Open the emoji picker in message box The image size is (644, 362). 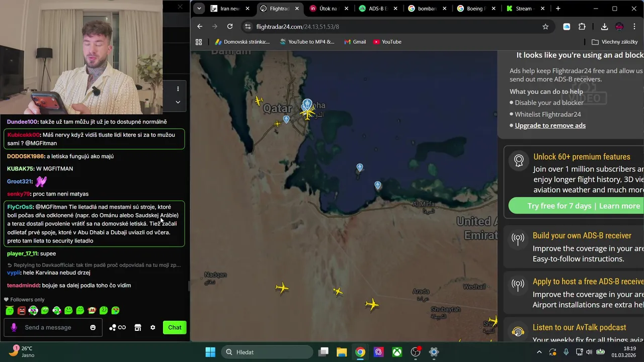pos(93,327)
